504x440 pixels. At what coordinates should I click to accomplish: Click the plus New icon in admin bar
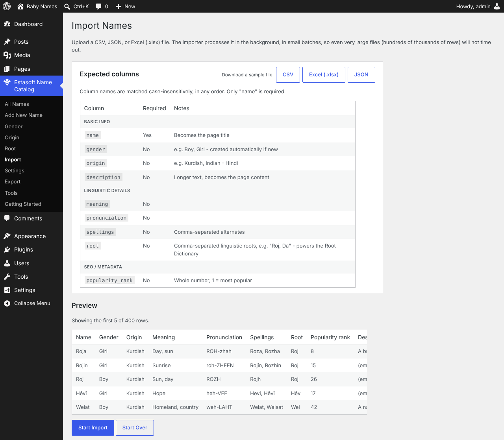click(x=118, y=7)
